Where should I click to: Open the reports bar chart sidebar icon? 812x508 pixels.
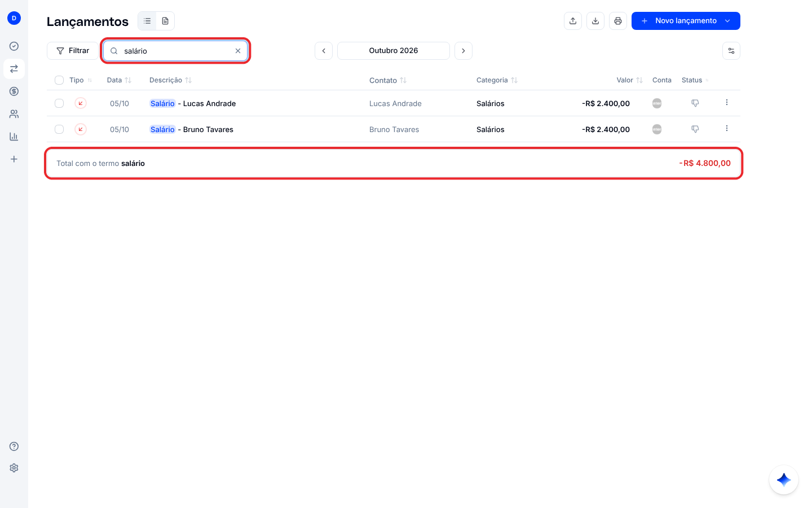[x=14, y=137]
